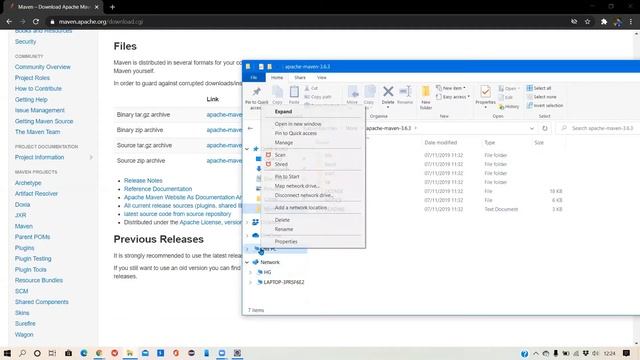640x360 pixels.
Task: Open a new browser tab
Action: point(112,7)
